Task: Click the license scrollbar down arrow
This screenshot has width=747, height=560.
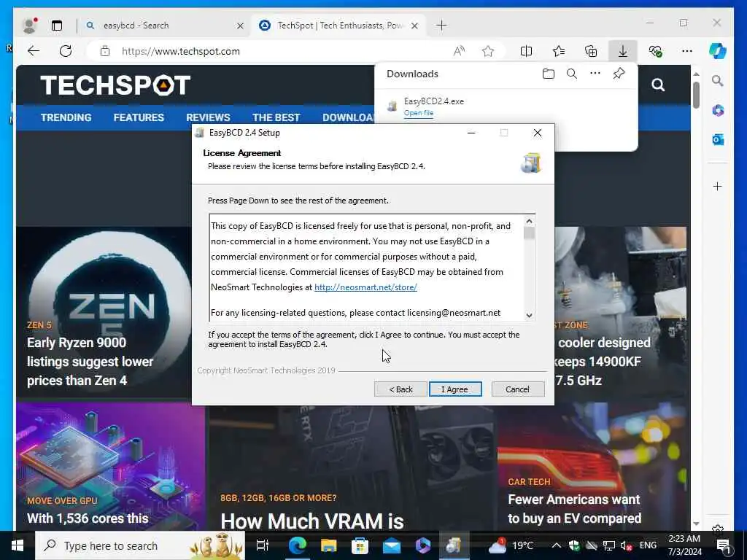Action: pyautogui.click(x=529, y=315)
